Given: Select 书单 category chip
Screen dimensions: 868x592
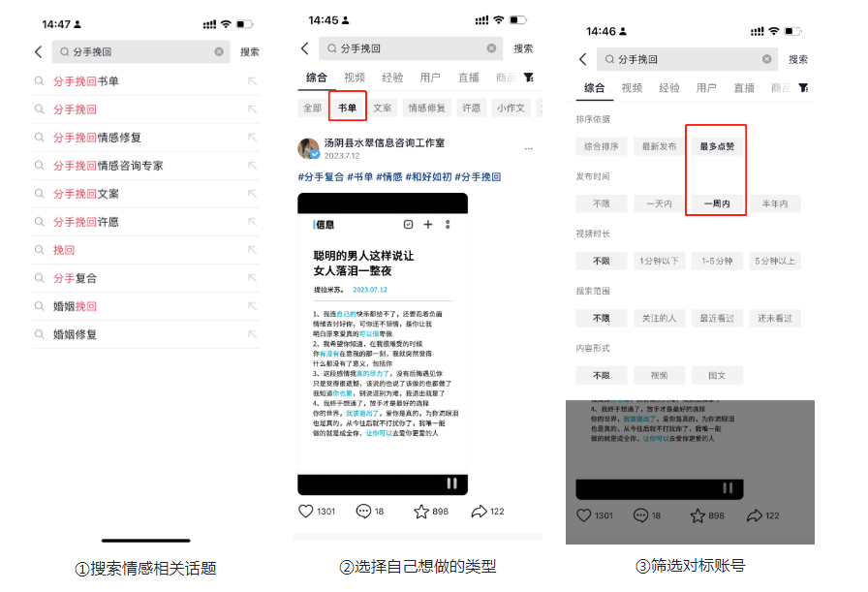Looking at the screenshot, I should point(347,108).
